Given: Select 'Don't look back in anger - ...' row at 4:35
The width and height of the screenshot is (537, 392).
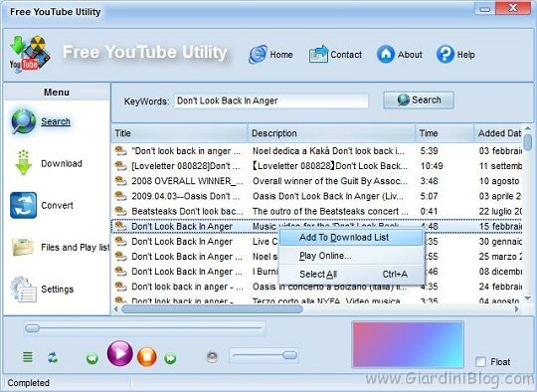Looking at the screenshot, I should click(317, 287).
